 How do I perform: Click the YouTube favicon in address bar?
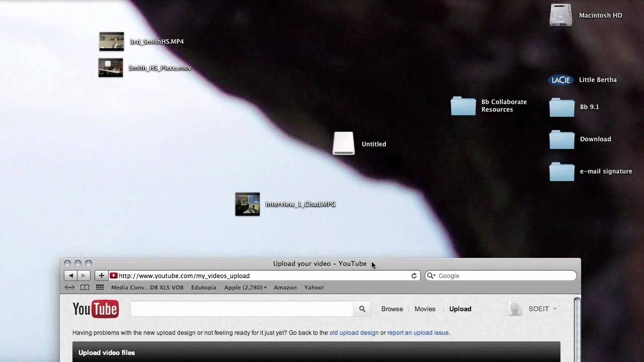[x=114, y=276]
